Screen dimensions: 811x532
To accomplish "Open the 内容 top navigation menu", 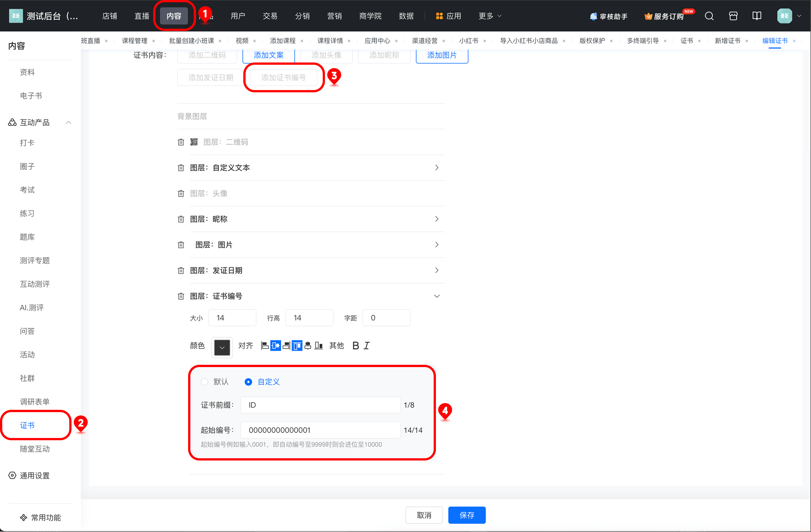I will [174, 16].
